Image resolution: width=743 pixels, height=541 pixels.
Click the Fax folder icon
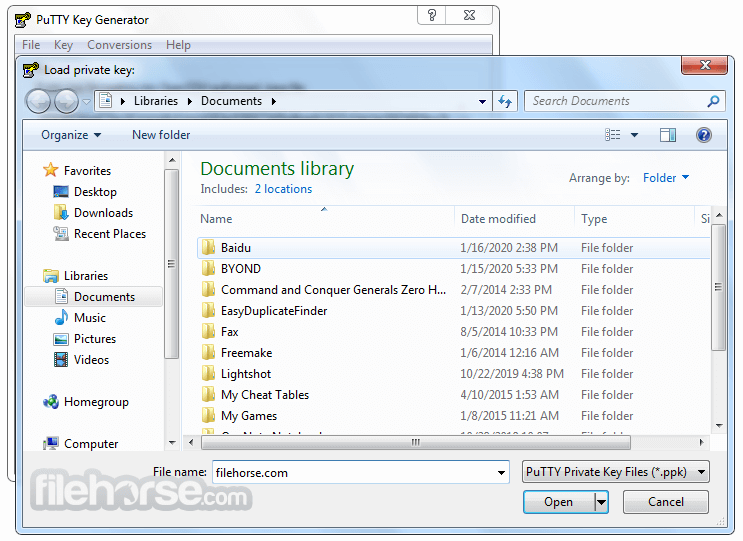coord(208,332)
